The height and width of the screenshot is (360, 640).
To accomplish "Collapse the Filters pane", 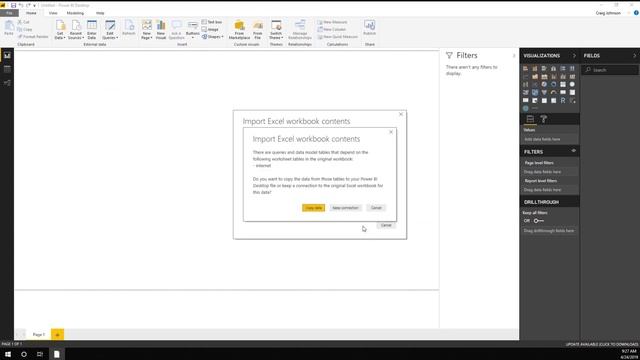I will (x=514, y=56).
